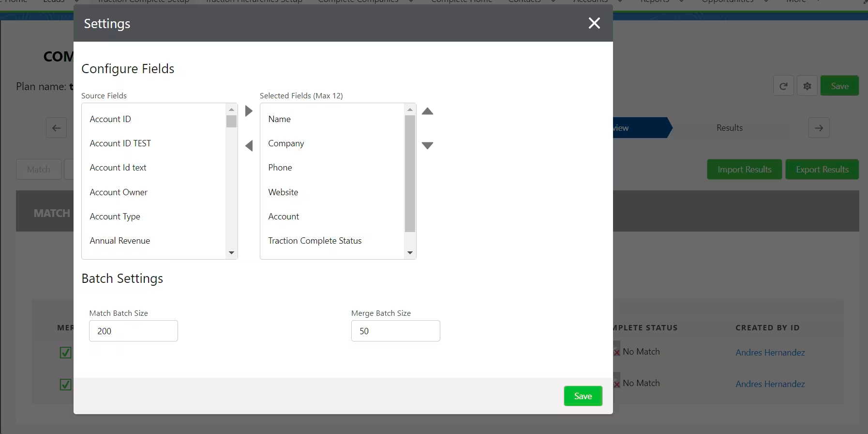Click Export Results button
Screen dimensions: 868x434
pyautogui.click(x=822, y=170)
